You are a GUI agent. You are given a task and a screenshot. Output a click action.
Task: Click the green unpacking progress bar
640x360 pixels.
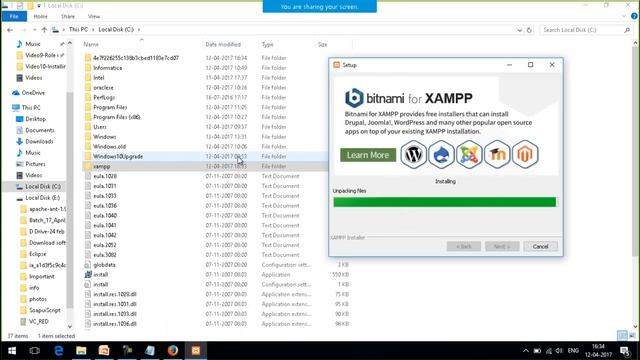[444, 202]
